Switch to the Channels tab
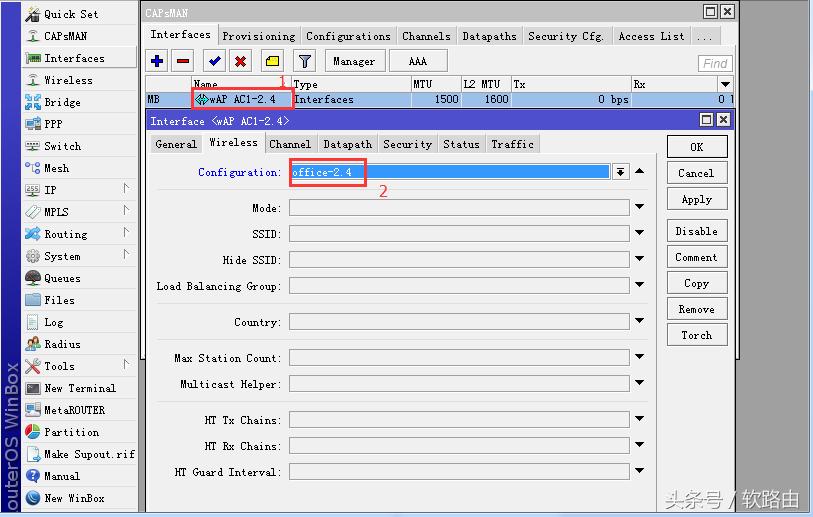The image size is (813, 517). [426, 36]
